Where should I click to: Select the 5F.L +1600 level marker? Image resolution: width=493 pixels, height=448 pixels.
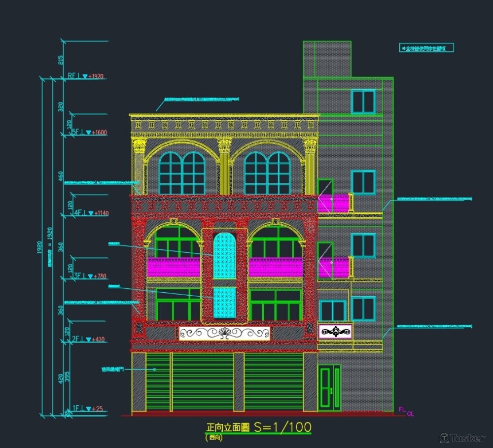tap(89, 133)
